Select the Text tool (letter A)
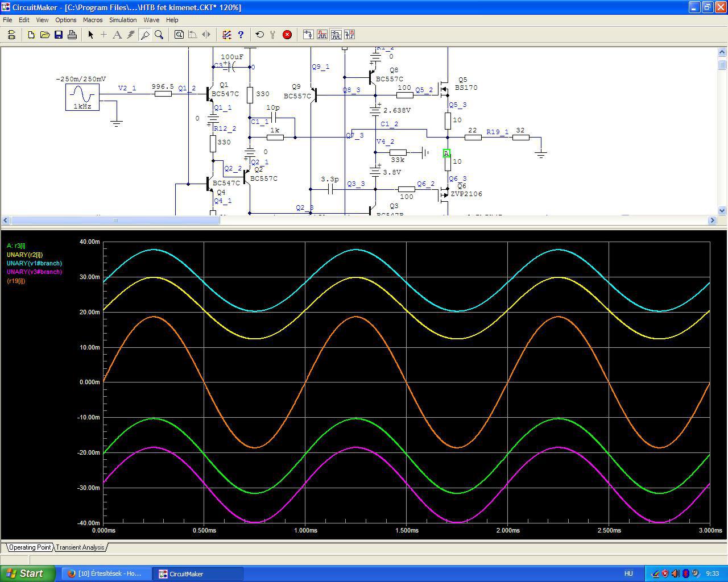 coord(117,35)
